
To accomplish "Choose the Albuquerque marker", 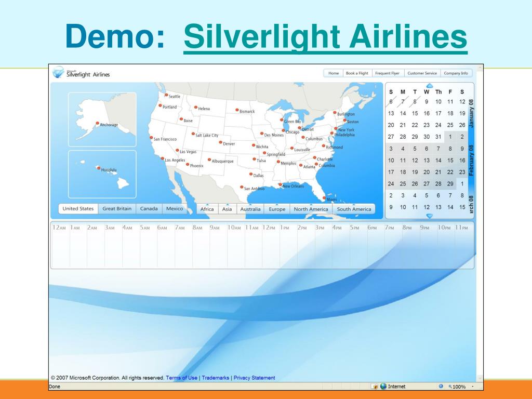I will point(209,160).
